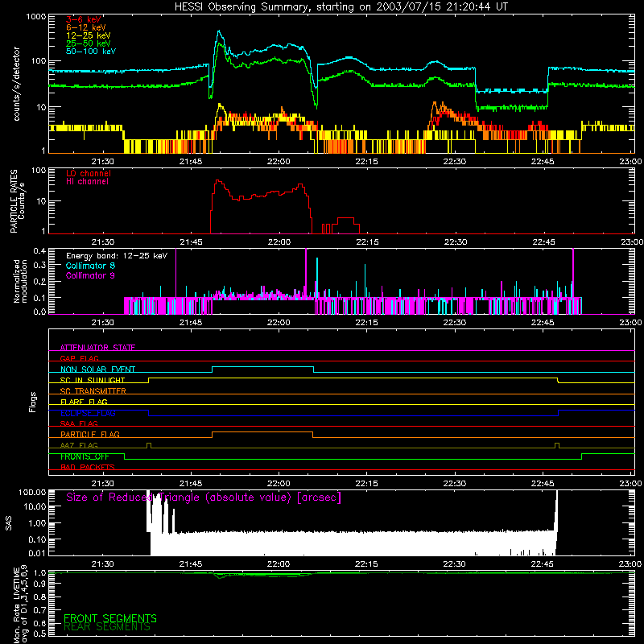Click the SAA FLAG label
Viewport: 644px width, 644px height.
[79, 423]
